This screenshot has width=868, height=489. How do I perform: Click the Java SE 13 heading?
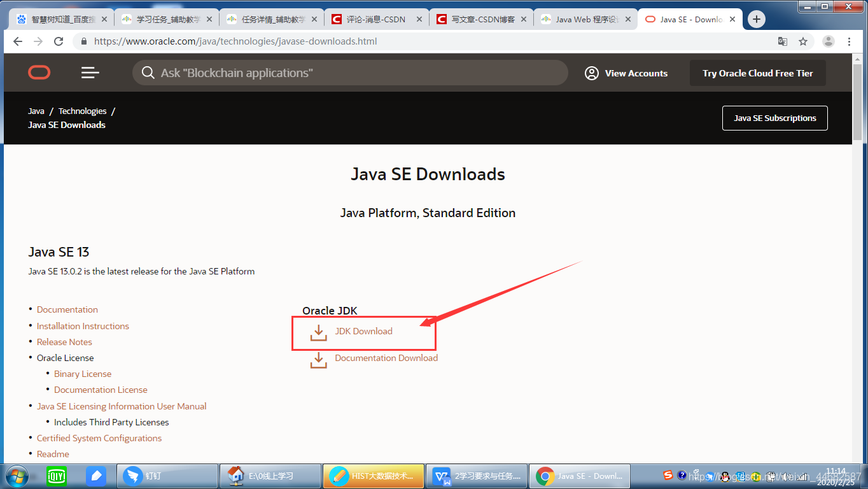(x=59, y=252)
